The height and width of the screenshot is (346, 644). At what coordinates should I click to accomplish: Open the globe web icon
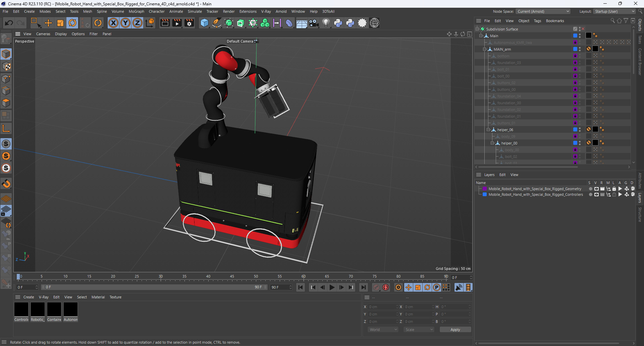pos(374,23)
